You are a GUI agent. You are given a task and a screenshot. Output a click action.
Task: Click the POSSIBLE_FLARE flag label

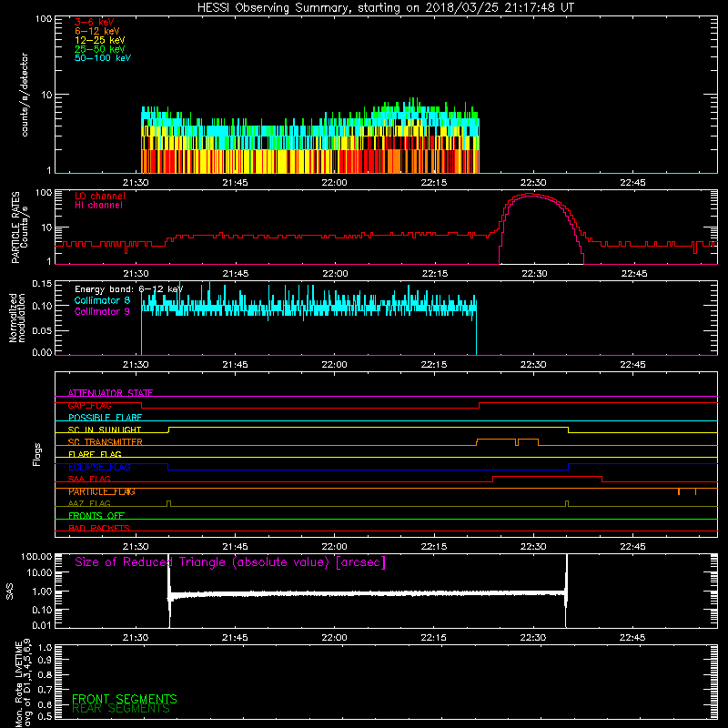tap(105, 418)
